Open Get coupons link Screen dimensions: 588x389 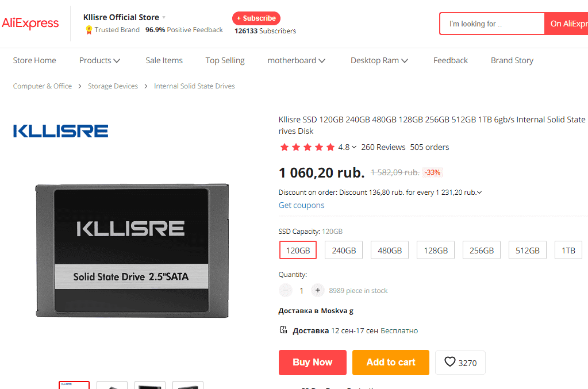[x=302, y=205]
